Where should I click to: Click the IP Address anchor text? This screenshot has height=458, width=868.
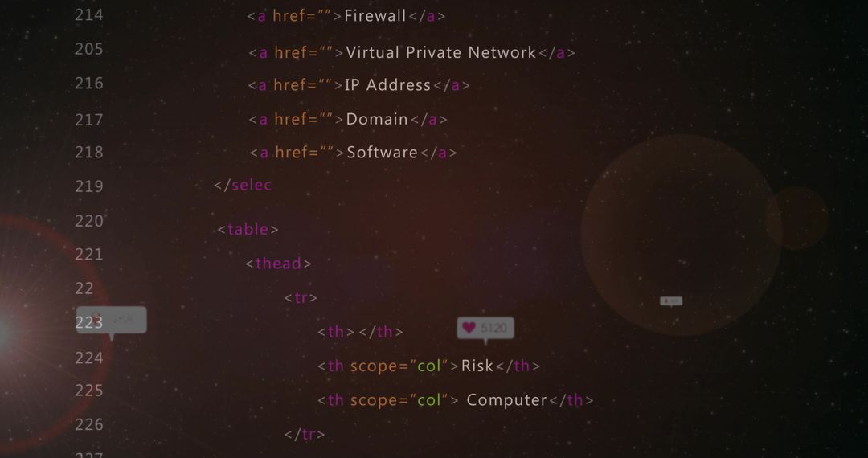pyautogui.click(x=387, y=85)
